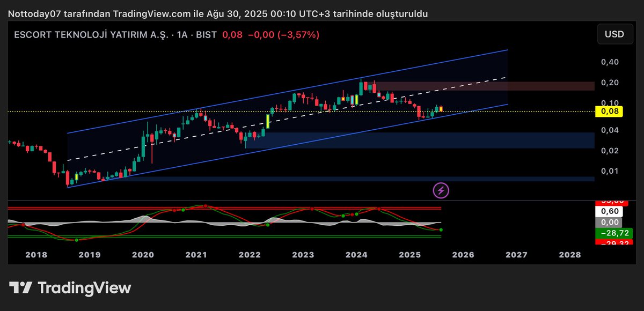Click the 0,02 price axis label
This screenshot has height=311, width=644.
pyautogui.click(x=611, y=150)
